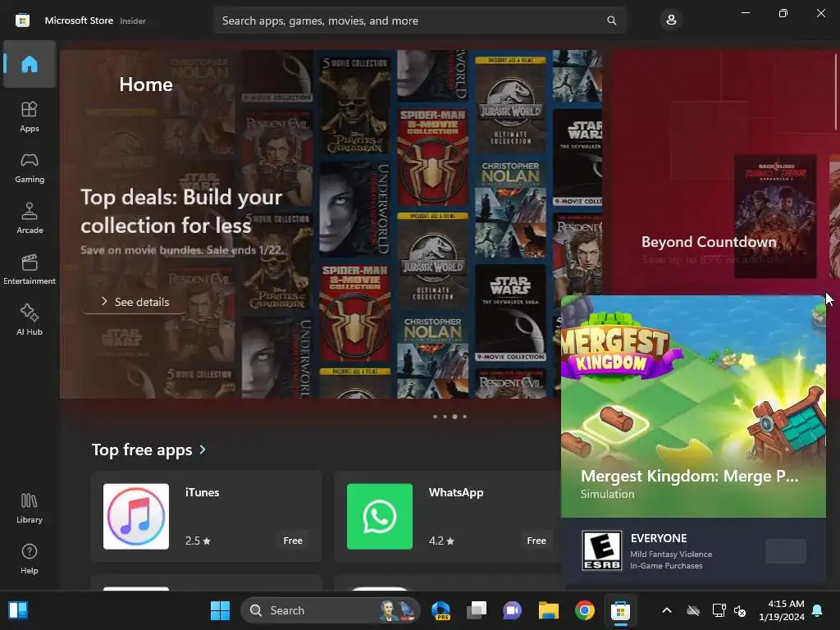Open the user profile account menu

tap(671, 21)
